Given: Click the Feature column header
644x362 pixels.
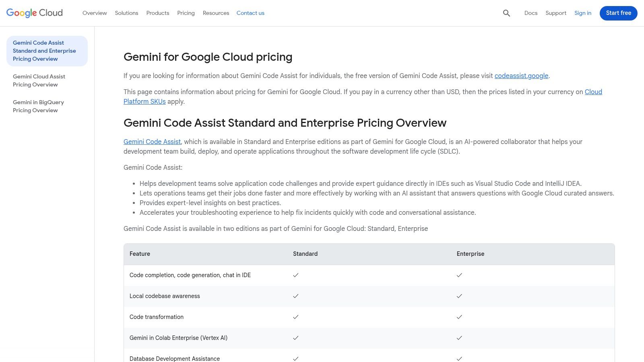Looking at the screenshot, I should pos(140,254).
